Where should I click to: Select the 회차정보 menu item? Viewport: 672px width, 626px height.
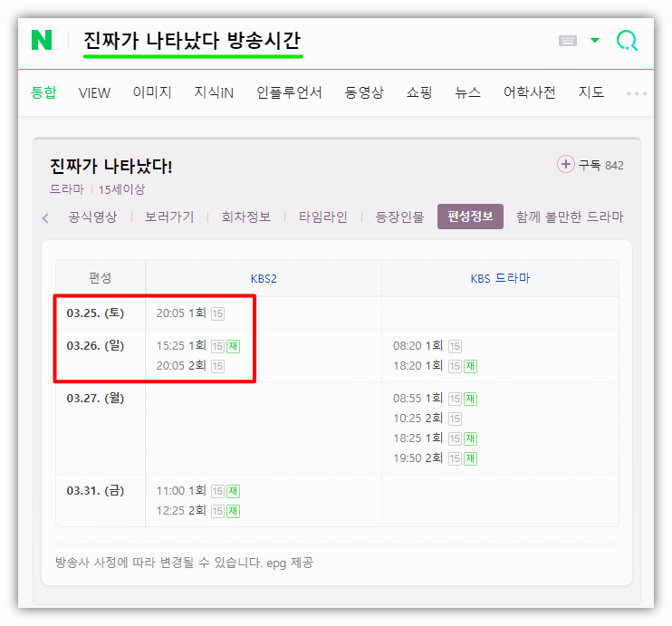(x=246, y=217)
